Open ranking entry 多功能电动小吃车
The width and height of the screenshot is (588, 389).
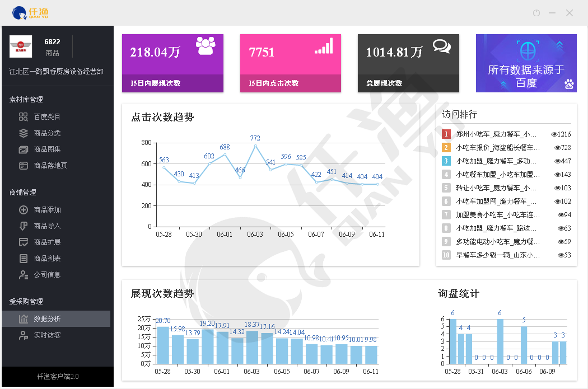498,242
